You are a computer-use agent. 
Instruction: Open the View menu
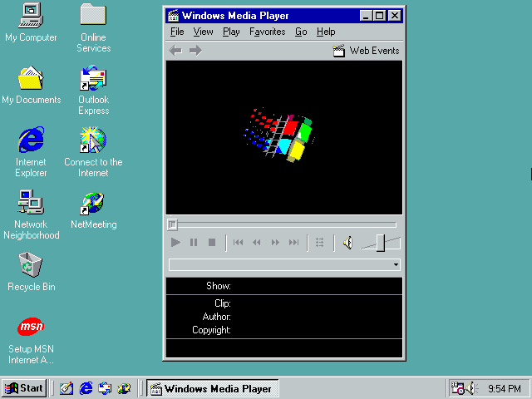[203, 32]
